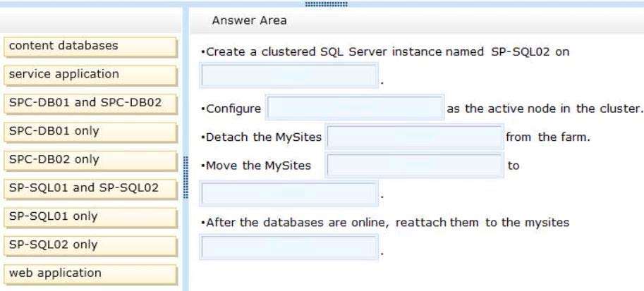
Task: Click the blank box after 'Create a clustered SQL Server instance'
Action: (289, 75)
